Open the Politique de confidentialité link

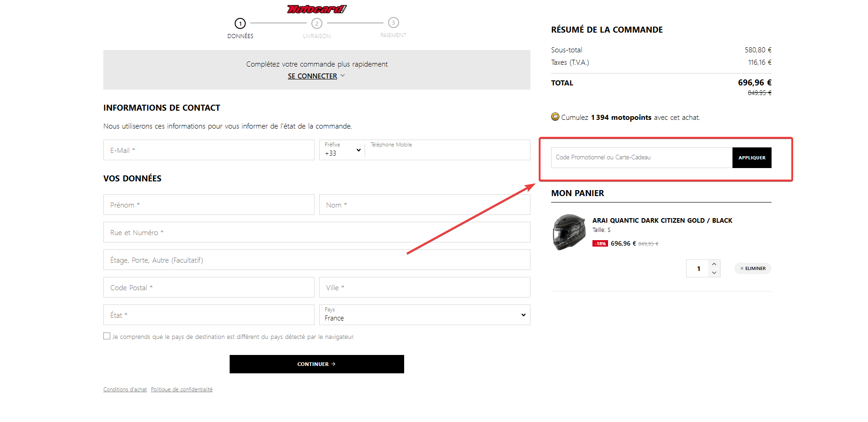(x=182, y=389)
